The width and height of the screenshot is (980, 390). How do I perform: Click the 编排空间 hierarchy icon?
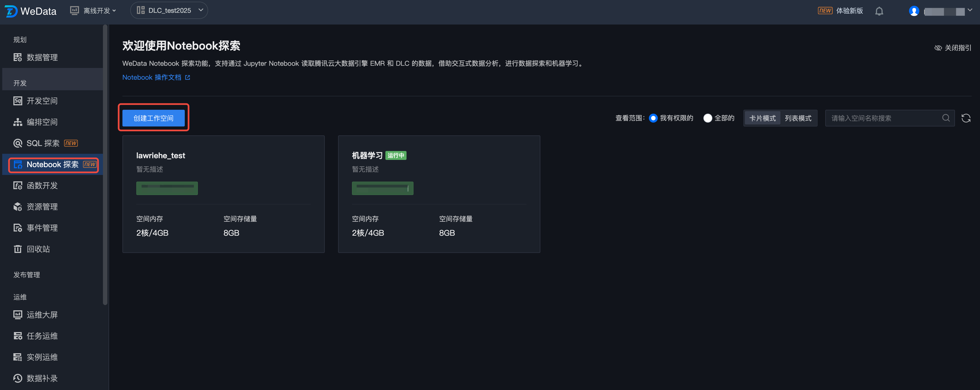[x=18, y=122]
